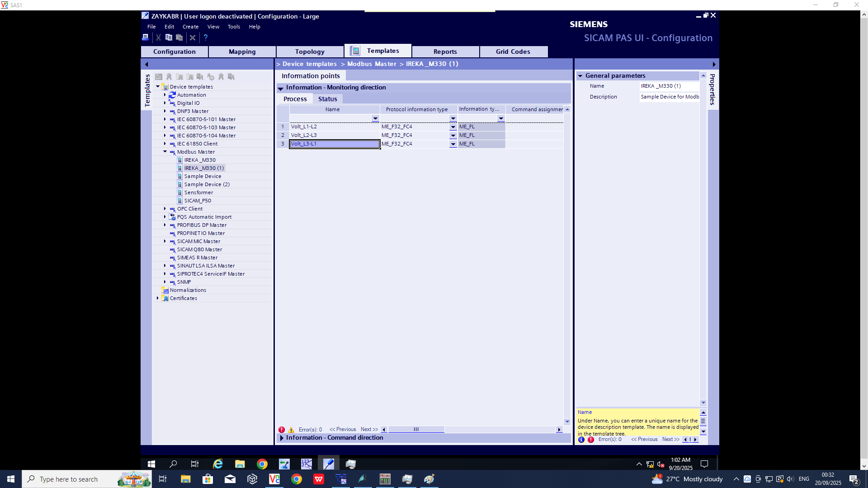Collapse the General parameters section
The image size is (868, 488).
[580, 76]
